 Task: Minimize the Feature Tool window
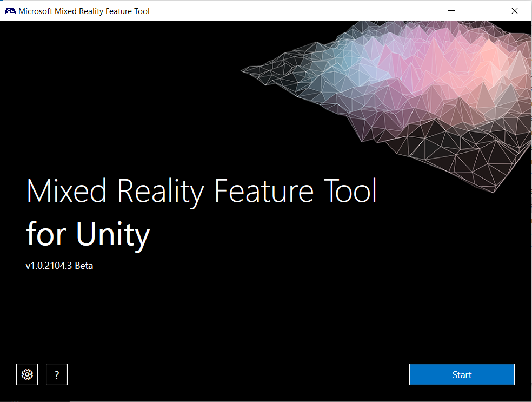(x=451, y=10)
